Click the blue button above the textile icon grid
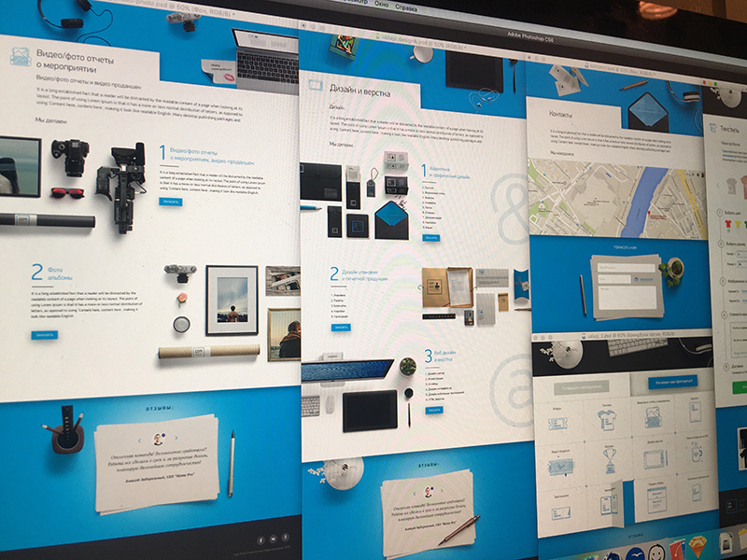The height and width of the screenshot is (560, 747). [673, 382]
